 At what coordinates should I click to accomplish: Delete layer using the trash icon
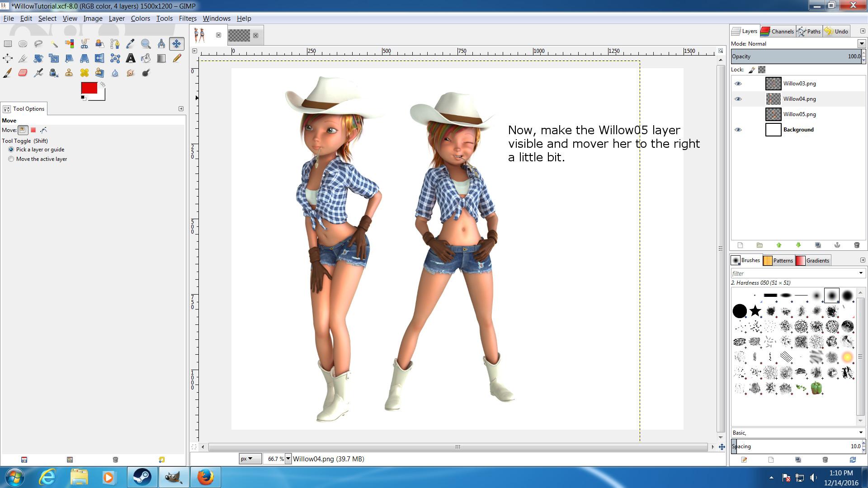pos(856,245)
